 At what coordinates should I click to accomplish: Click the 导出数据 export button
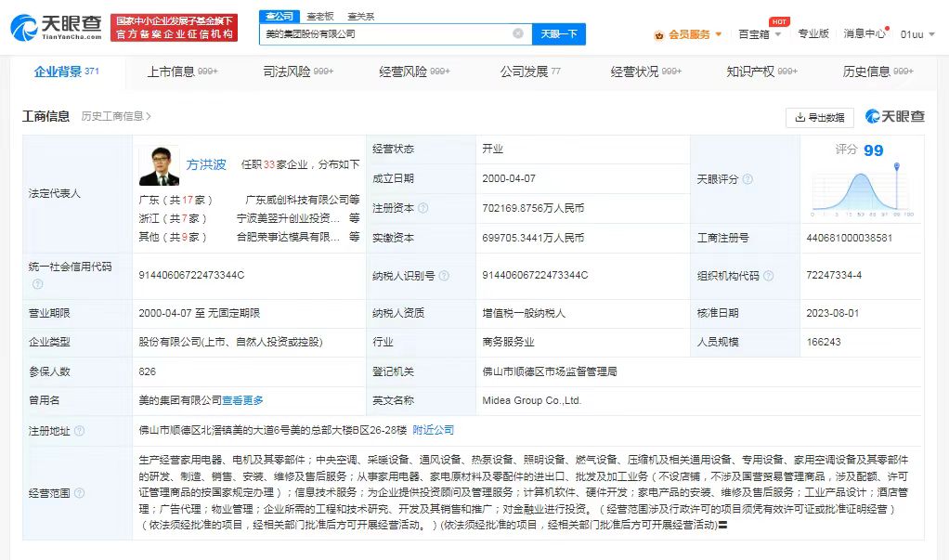(820, 117)
